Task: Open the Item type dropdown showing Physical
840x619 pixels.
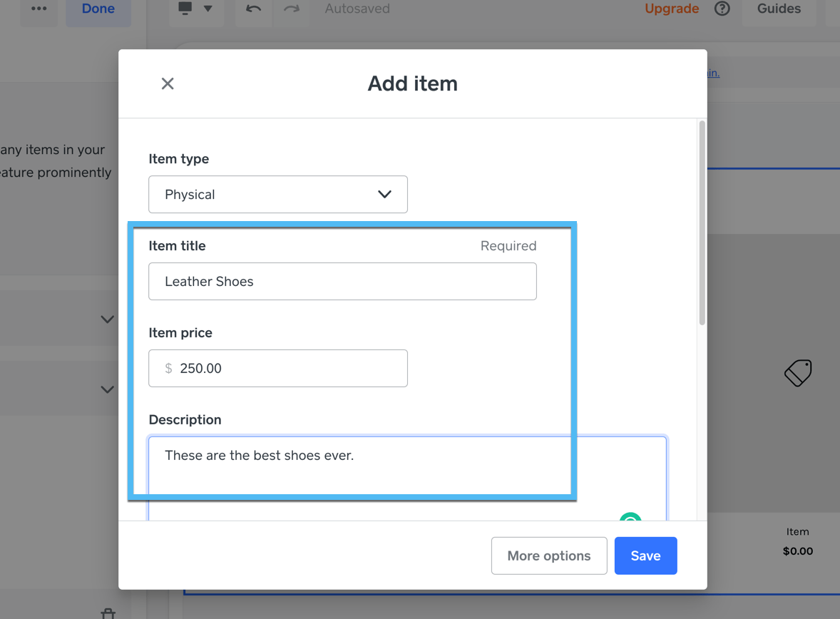Action: [x=278, y=194]
